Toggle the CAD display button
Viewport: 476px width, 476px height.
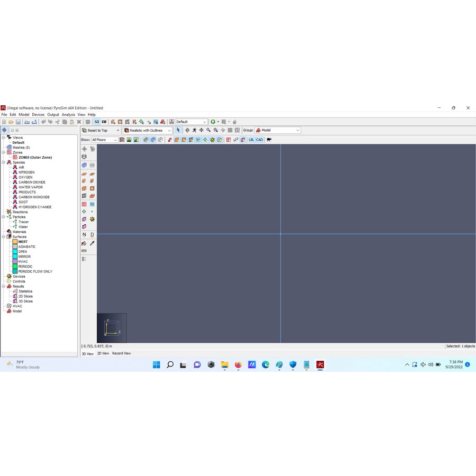click(259, 140)
